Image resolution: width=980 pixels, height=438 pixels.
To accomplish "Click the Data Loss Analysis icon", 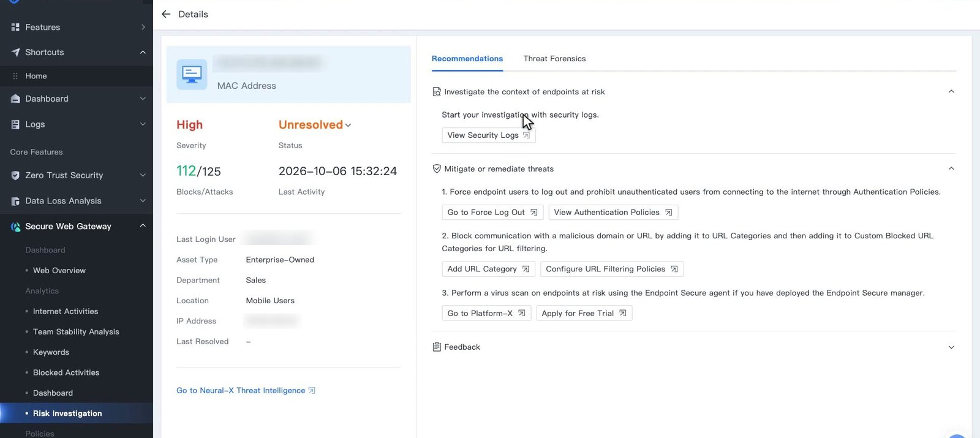I will pyautogui.click(x=15, y=201).
